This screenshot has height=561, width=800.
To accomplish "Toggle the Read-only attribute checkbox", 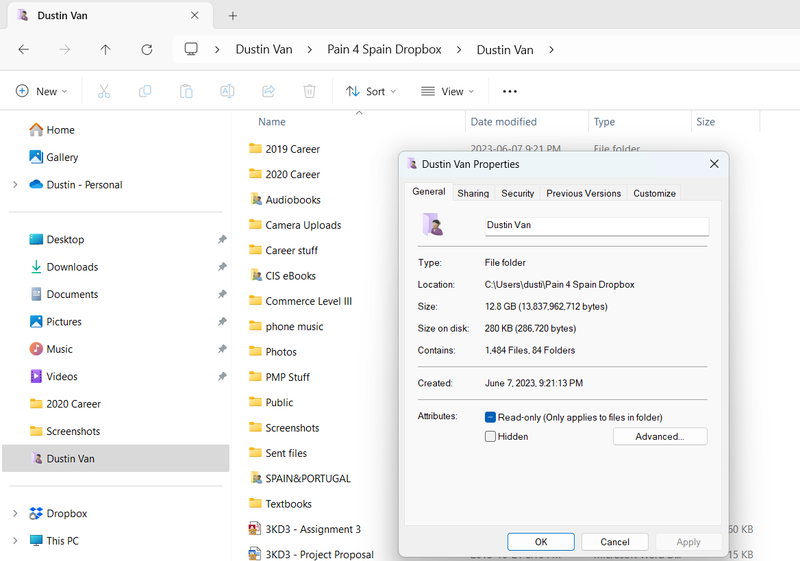I will [x=491, y=417].
